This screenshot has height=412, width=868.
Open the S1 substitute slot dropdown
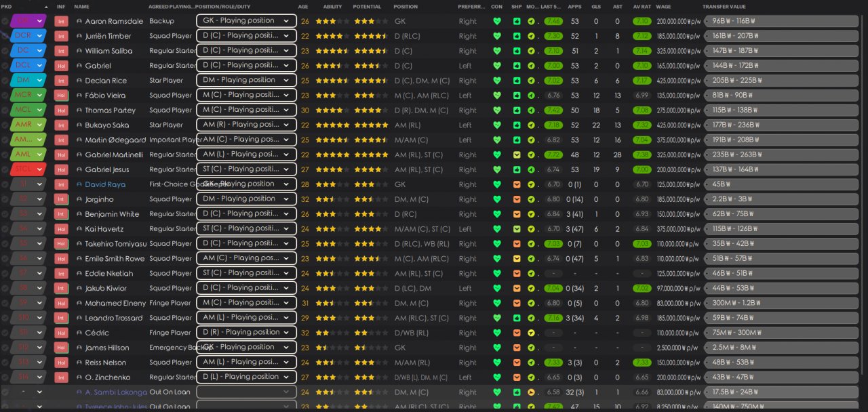pyautogui.click(x=28, y=184)
